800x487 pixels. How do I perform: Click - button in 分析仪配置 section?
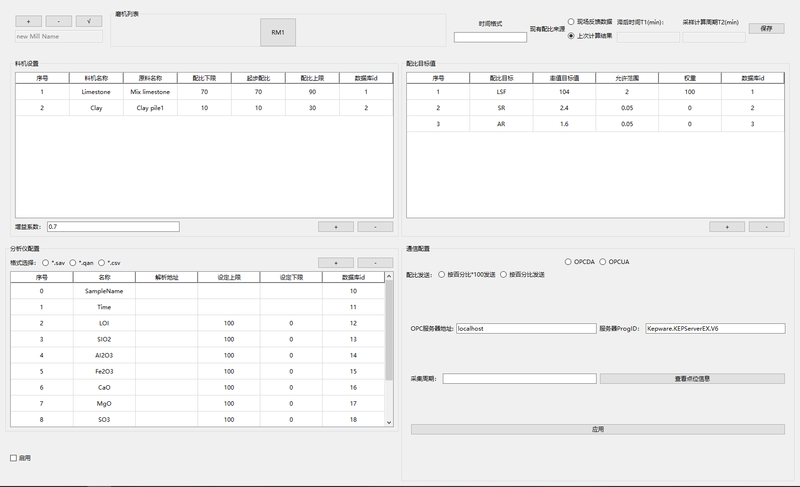tap(376, 263)
